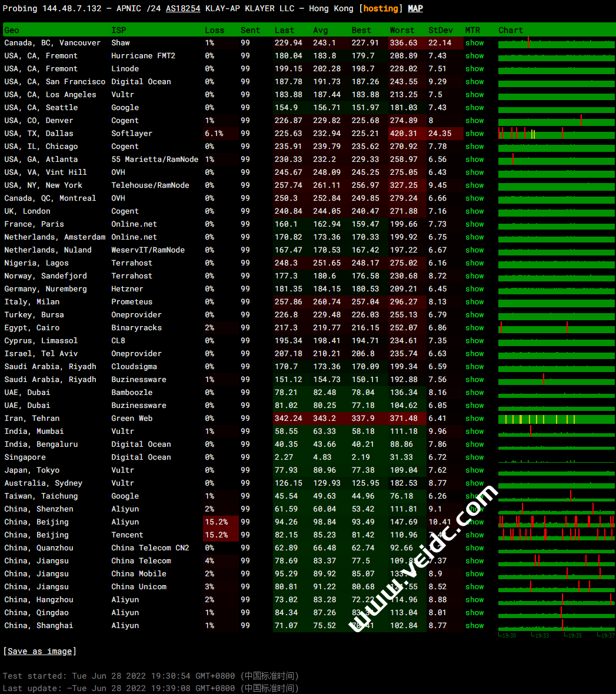Show MTR for Japan, Tokyo Vultr
The width and height of the screenshot is (616, 694).
(x=474, y=470)
